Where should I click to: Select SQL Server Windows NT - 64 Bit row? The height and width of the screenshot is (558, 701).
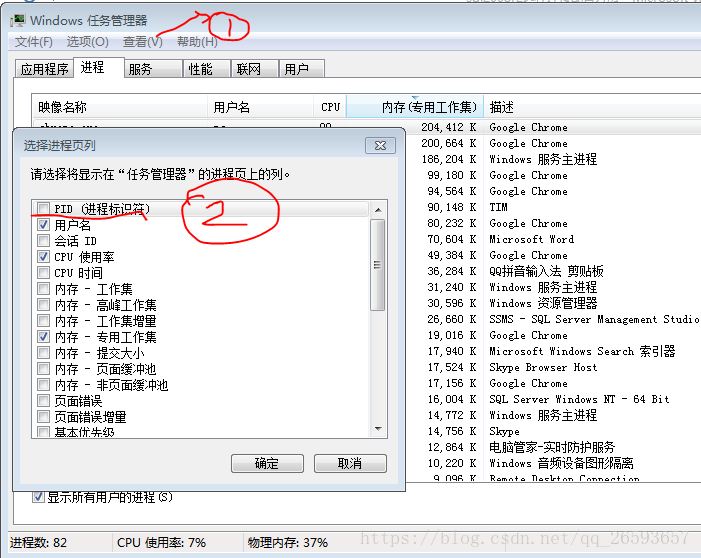553,399
